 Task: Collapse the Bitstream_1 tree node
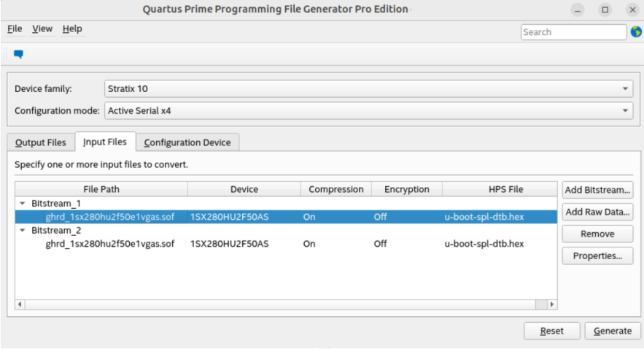coord(22,203)
